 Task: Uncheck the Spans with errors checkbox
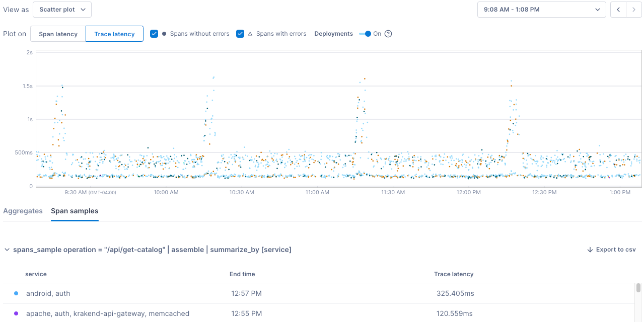pos(241,34)
